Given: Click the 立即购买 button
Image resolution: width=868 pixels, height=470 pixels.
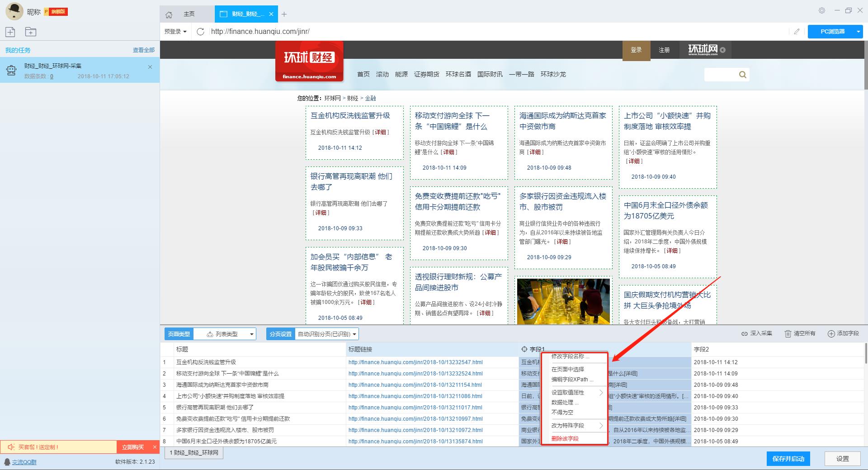Looking at the screenshot, I should coord(132,447).
